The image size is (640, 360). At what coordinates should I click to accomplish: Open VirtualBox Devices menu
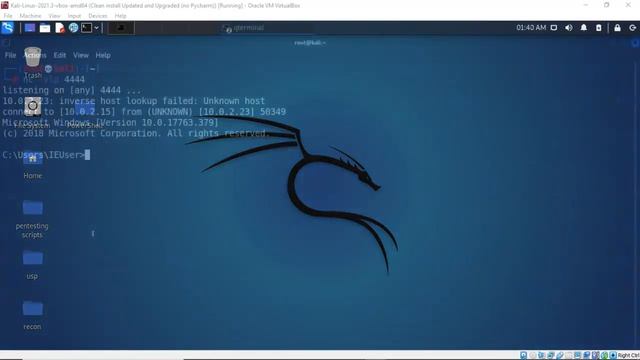click(x=98, y=16)
